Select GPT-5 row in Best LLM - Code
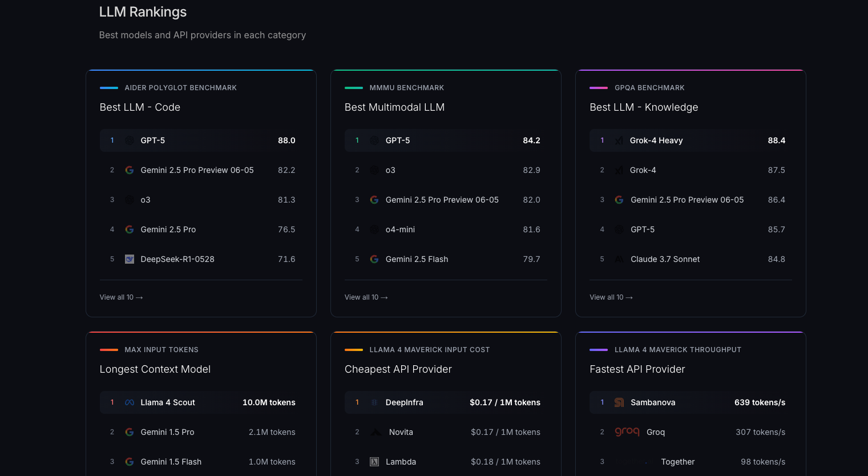868x476 pixels. point(200,140)
